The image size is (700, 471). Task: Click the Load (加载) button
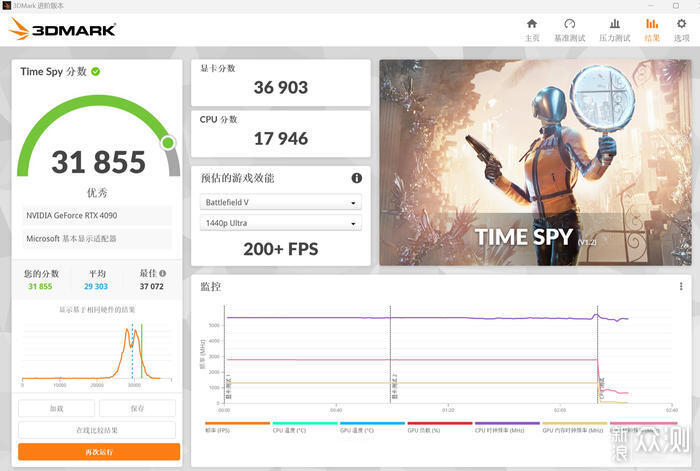(x=57, y=408)
